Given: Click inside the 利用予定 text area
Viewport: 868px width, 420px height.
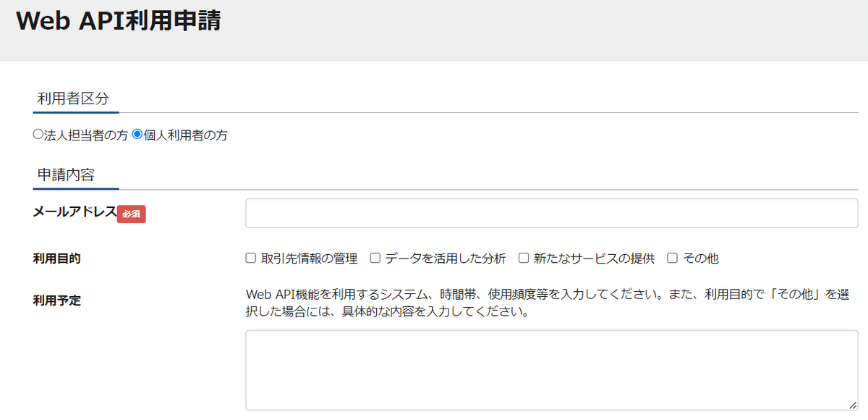Looking at the screenshot, I should pos(550,369).
